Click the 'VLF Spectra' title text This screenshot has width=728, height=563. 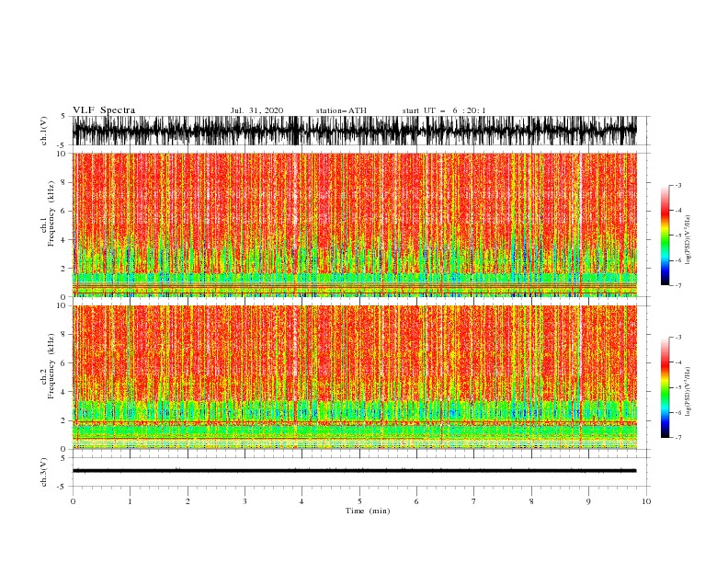click(x=104, y=110)
